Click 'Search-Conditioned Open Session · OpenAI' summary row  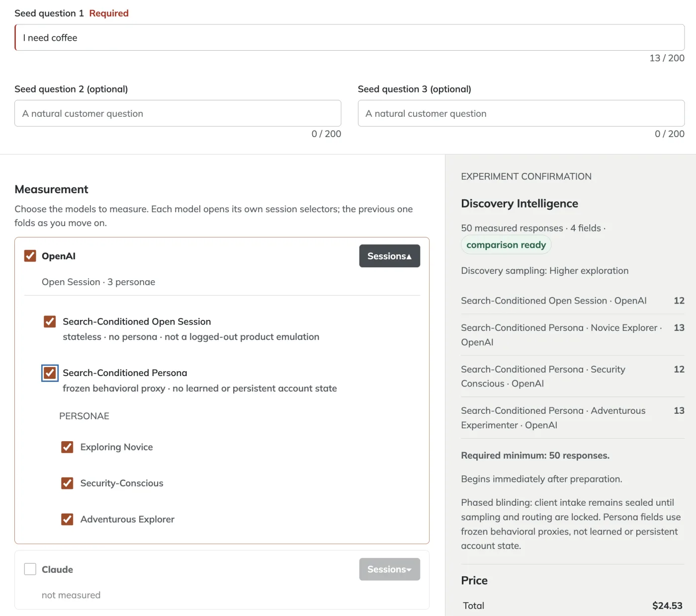pyautogui.click(x=573, y=301)
